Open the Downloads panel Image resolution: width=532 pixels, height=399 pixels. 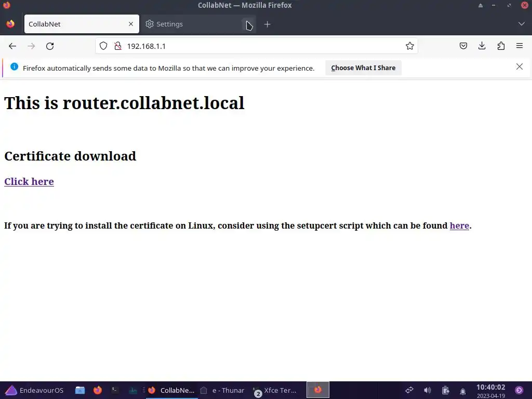[482, 46]
